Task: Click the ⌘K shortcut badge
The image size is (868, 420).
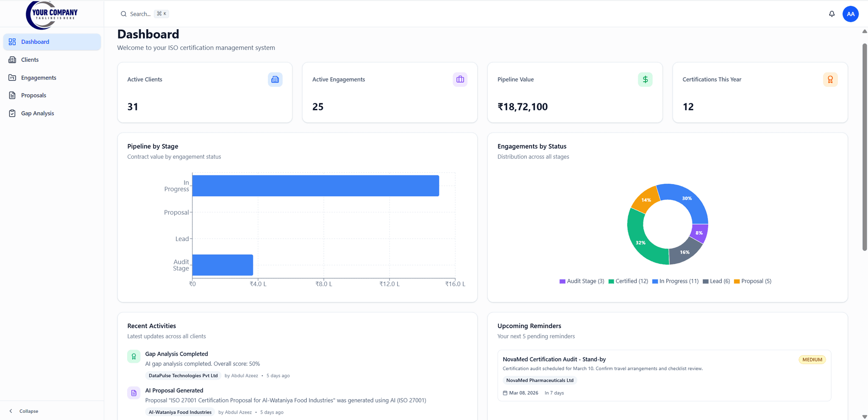Action: coord(161,14)
